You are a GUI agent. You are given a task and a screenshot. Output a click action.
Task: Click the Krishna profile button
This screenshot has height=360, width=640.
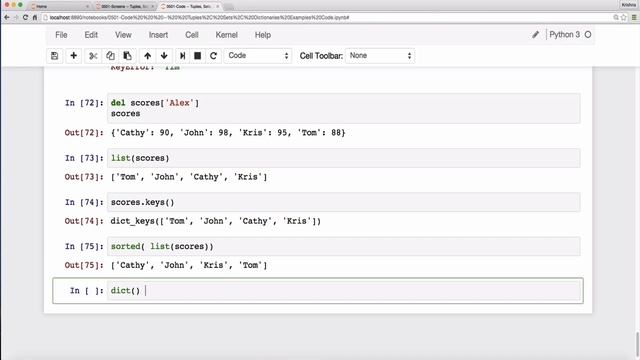(x=629, y=5)
